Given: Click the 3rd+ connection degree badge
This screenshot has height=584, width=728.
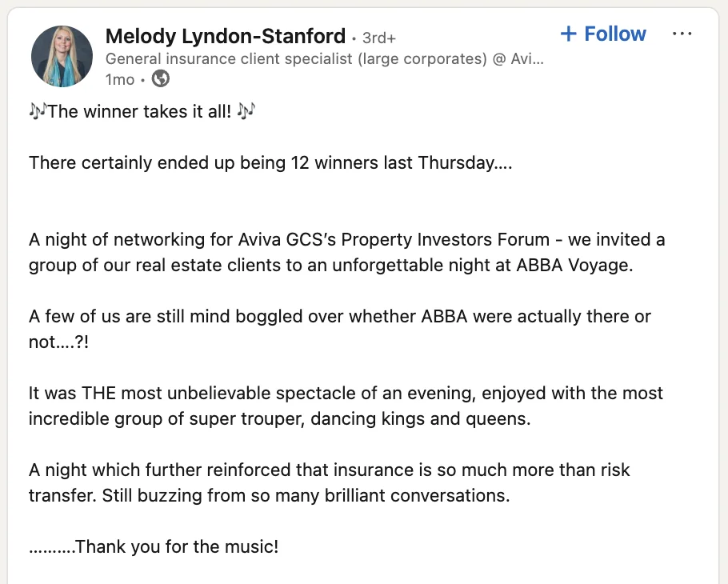Looking at the screenshot, I should pos(379,38).
